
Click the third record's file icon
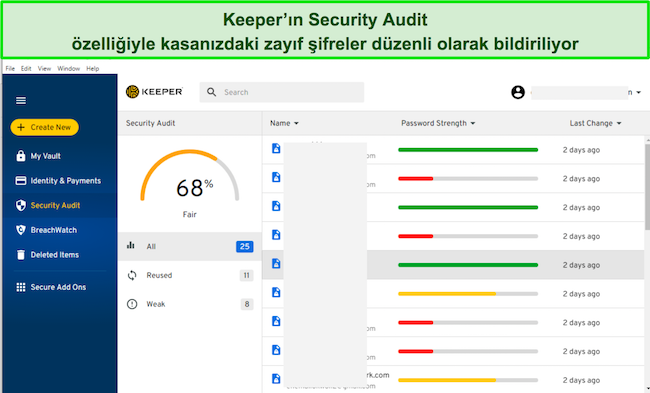click(x=276, y=206)
